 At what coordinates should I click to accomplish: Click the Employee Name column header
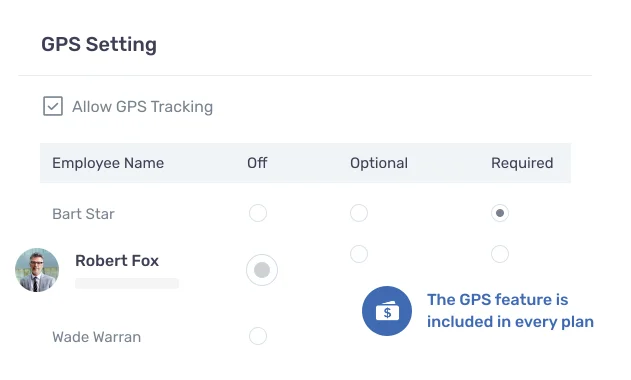pyautogui.click(x=108, y=163)
